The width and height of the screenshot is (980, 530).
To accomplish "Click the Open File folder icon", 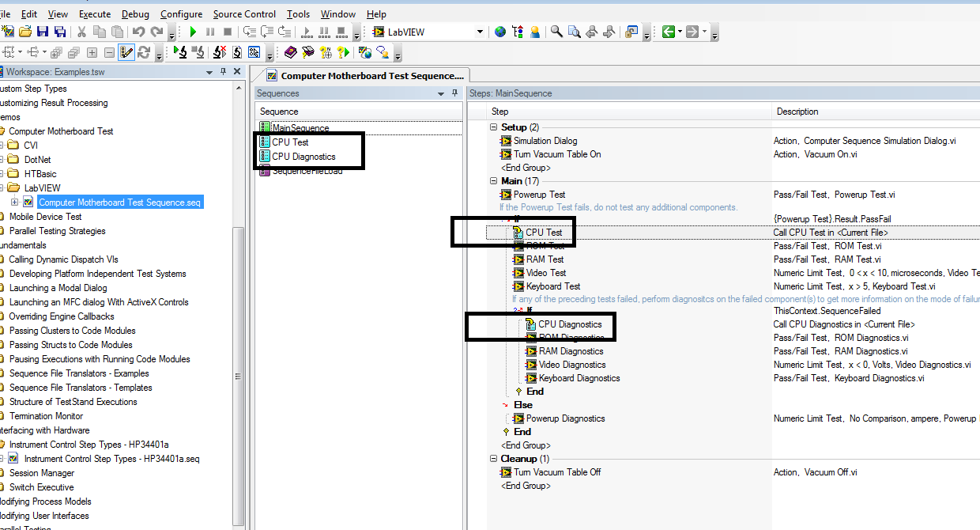I will [x=25, y=32].
